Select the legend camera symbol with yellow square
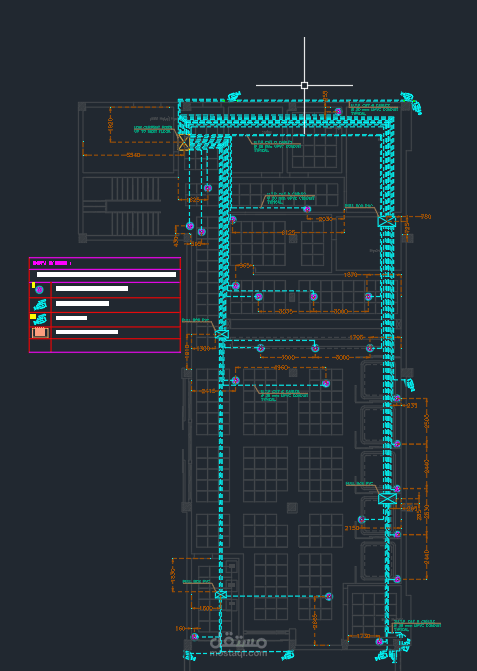 tap(39, 319)
